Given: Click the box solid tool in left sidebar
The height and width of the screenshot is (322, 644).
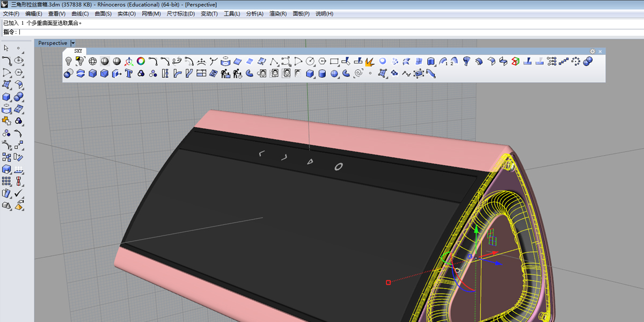Looking at the screenshot, I should (x=6, y=97).
